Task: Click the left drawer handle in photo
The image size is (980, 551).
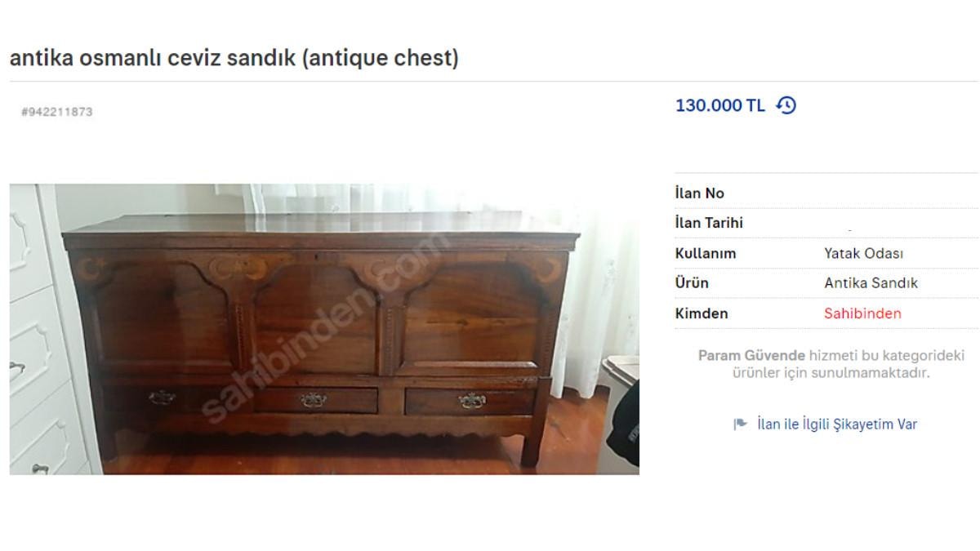Action: (162, 397)
